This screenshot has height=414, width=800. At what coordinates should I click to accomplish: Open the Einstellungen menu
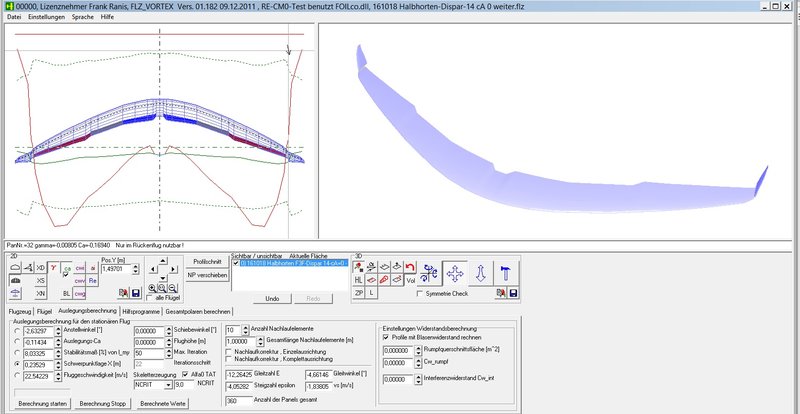(47, 18)
